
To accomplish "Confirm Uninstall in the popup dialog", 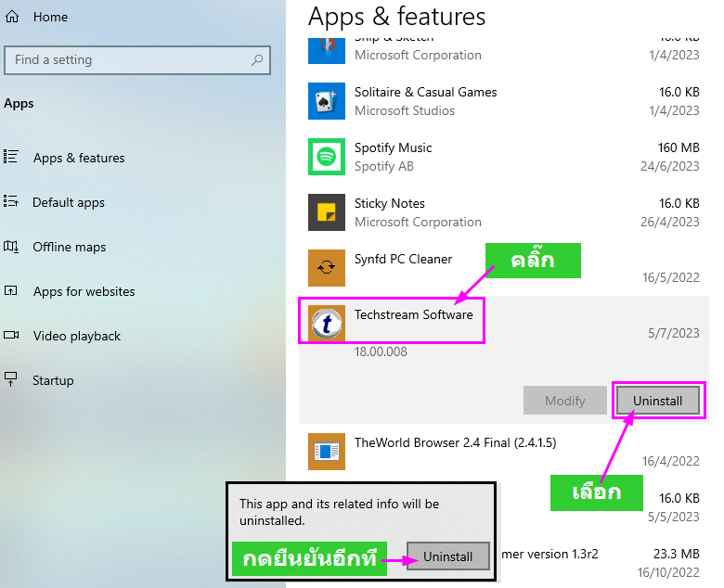I will [448, 556].
